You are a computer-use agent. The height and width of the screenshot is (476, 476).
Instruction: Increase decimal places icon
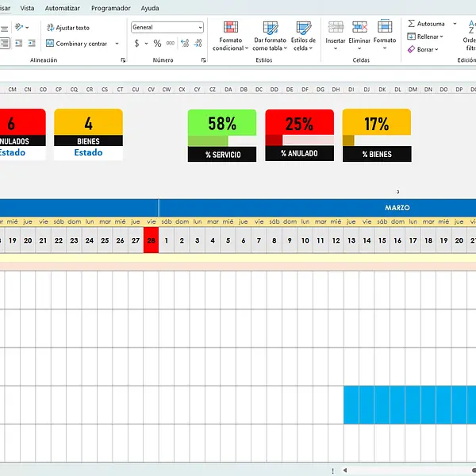tap(185, 44)
